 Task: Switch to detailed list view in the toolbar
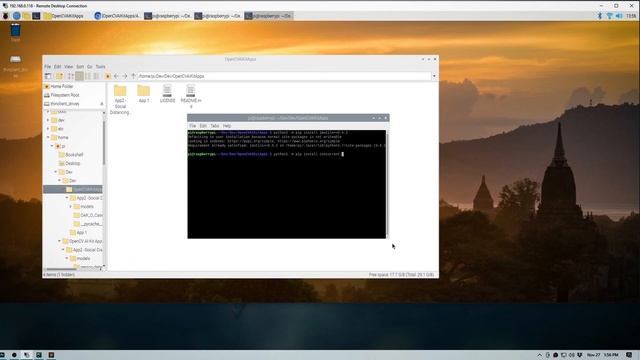97,76
